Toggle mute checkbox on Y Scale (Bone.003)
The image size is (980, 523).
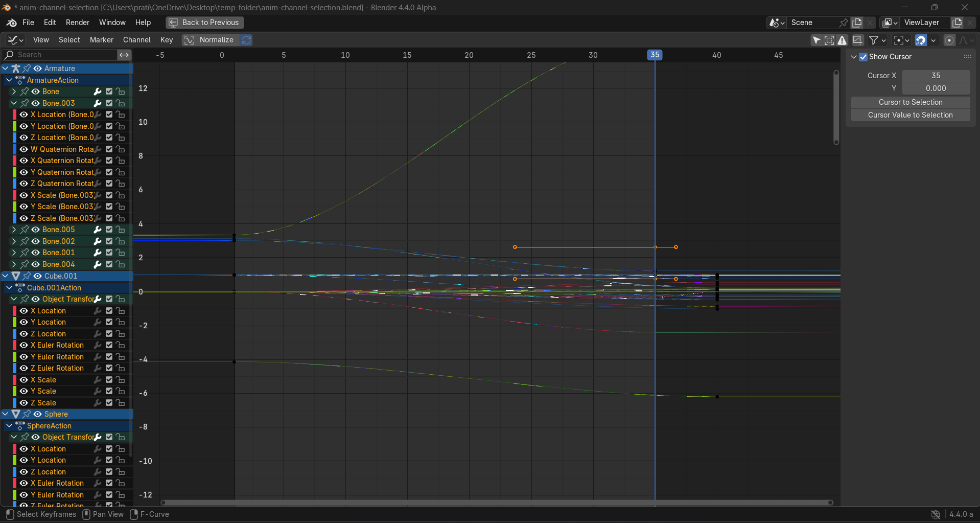109,207
